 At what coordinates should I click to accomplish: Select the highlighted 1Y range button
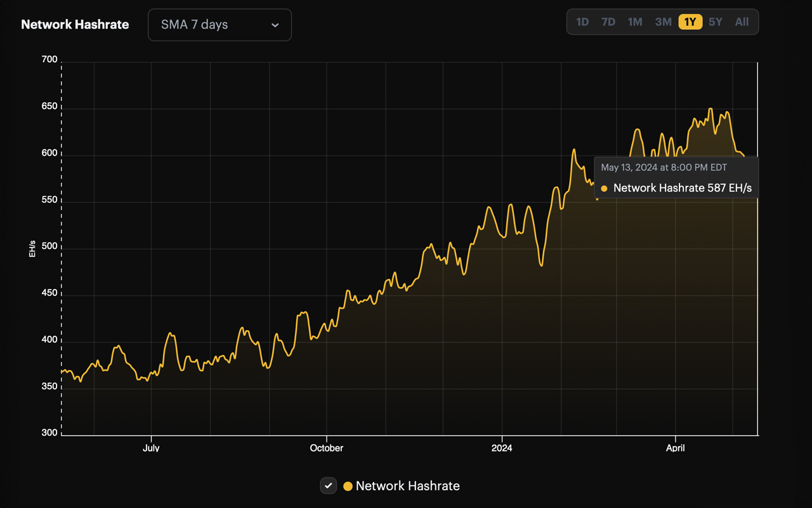[689, 21]
